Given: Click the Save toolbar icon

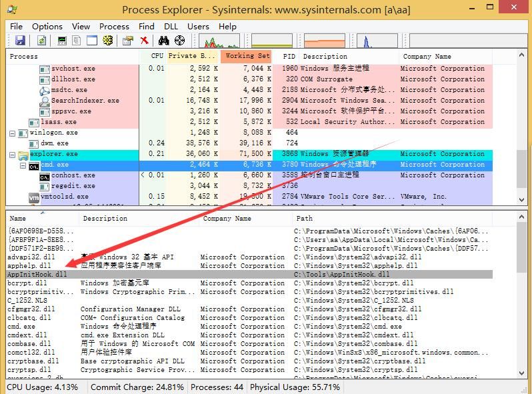Looking at the screenshot, I should pyautogui.click(x=20, y=41).
